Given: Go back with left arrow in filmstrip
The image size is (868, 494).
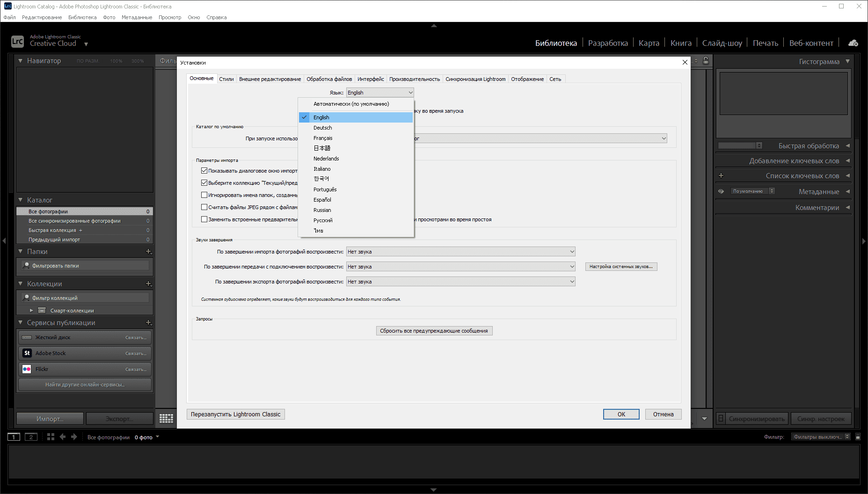Looking at the screenshot, I should click(62, 437).
